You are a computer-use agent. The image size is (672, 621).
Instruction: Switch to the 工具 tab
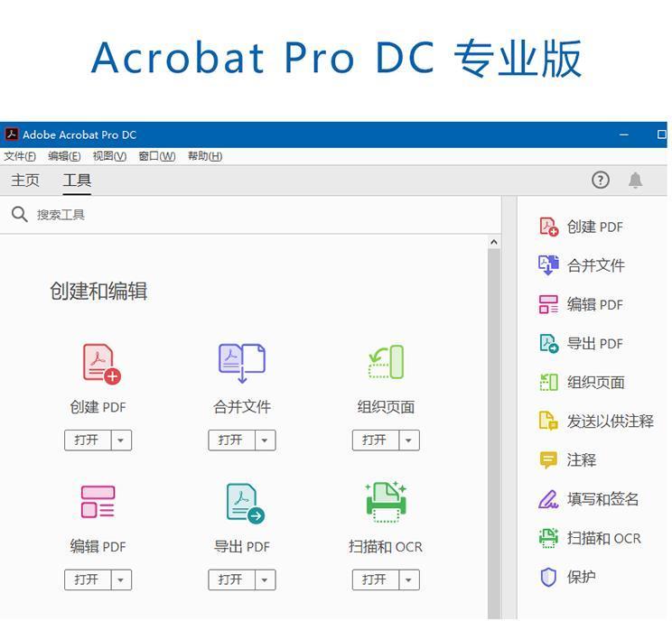[x=77, y=180]
